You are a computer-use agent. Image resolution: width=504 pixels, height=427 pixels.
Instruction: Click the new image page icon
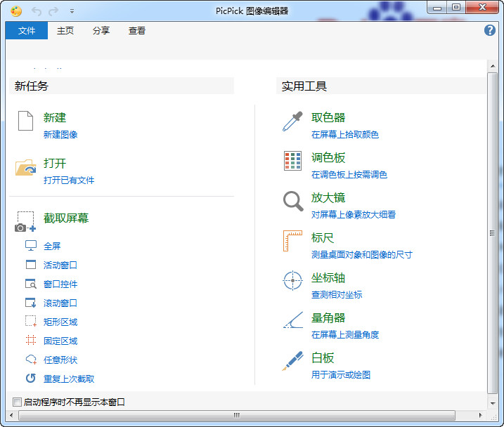(25, 121)
